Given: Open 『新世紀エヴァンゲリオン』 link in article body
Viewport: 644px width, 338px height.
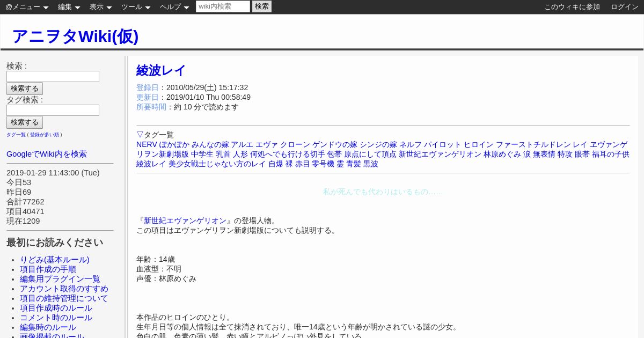Looking at the screenshot, I should [x=185, y=221].
